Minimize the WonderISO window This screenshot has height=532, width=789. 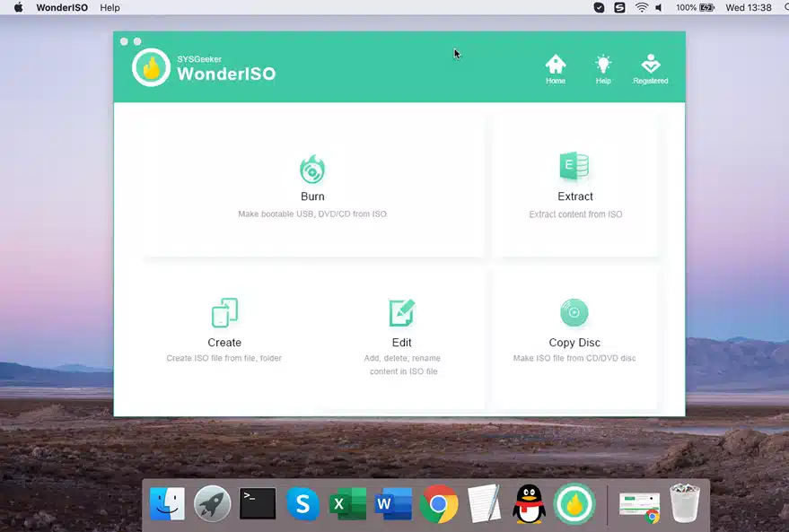point(137,41)
